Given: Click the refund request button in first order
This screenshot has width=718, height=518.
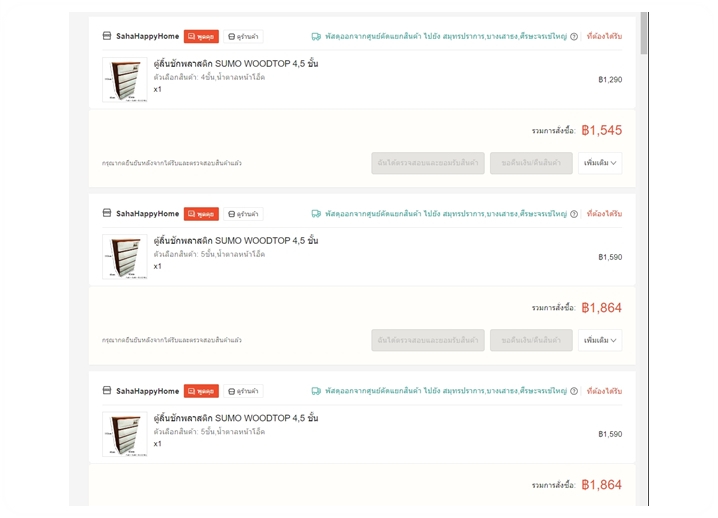Looking at the screenshot, I should pyautogui.click(x=531, y=163).
